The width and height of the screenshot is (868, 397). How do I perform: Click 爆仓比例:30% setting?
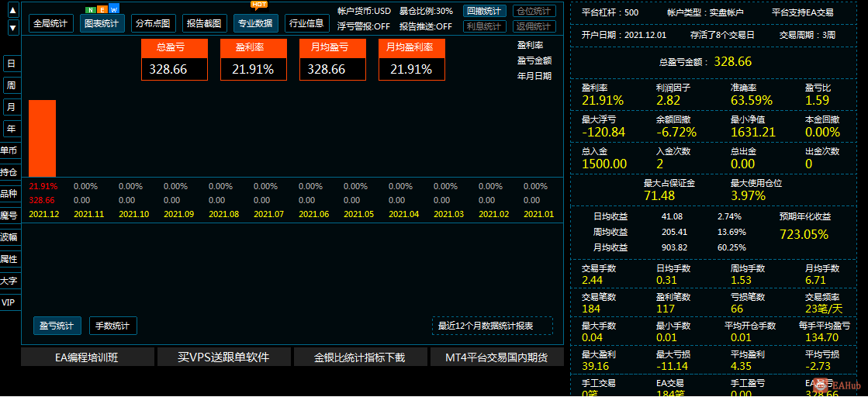426,11
